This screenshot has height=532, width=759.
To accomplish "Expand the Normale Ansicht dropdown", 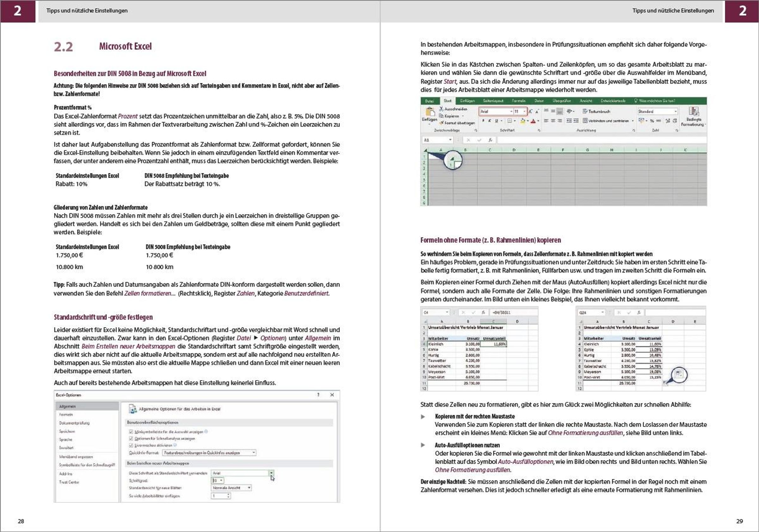I will pyautogui.click(x=249, y=488).
